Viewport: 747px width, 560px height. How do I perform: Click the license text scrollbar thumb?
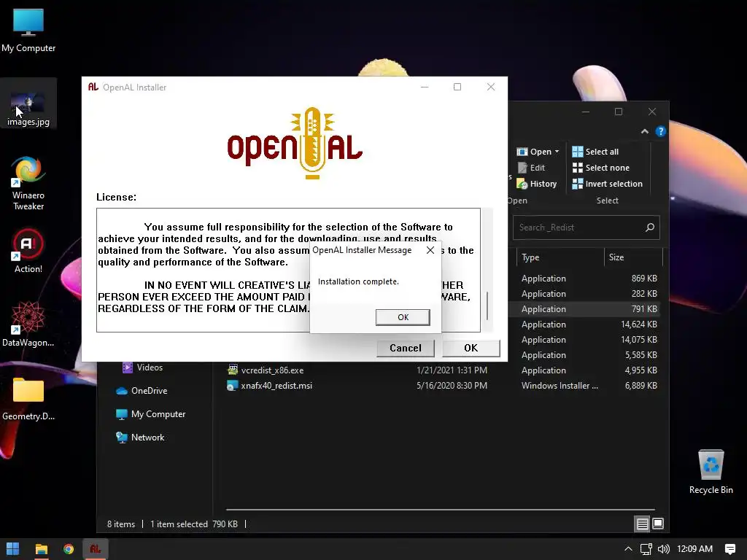[x=487, y=306]
